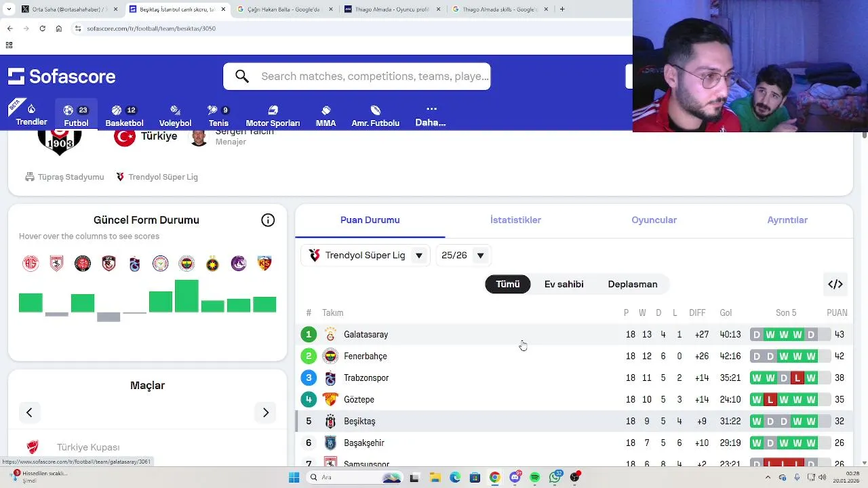Open the MMA section
Image resolution: width=868 pixels, height=488 pixels.
click(325, 115)
